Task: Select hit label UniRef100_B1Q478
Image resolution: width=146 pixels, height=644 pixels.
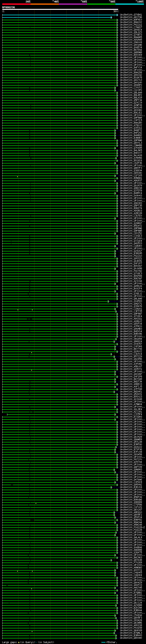Action: click(131, 77)
